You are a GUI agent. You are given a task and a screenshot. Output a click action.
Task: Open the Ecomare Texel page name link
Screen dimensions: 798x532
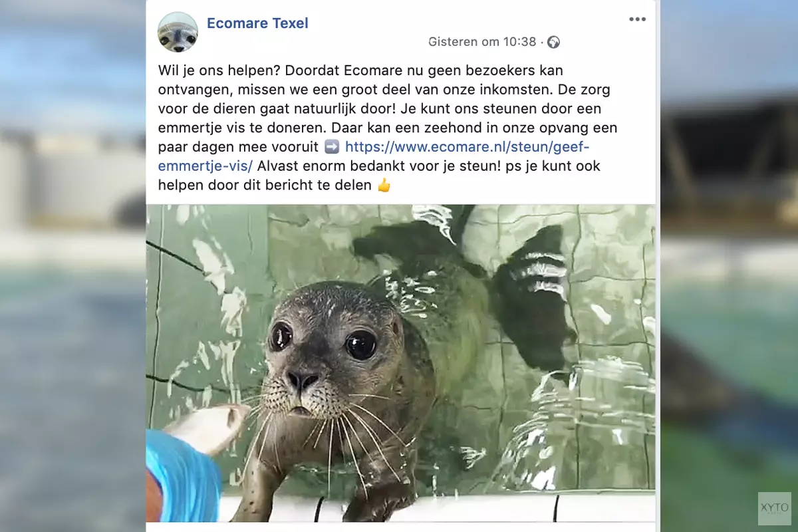click(257, 23)
